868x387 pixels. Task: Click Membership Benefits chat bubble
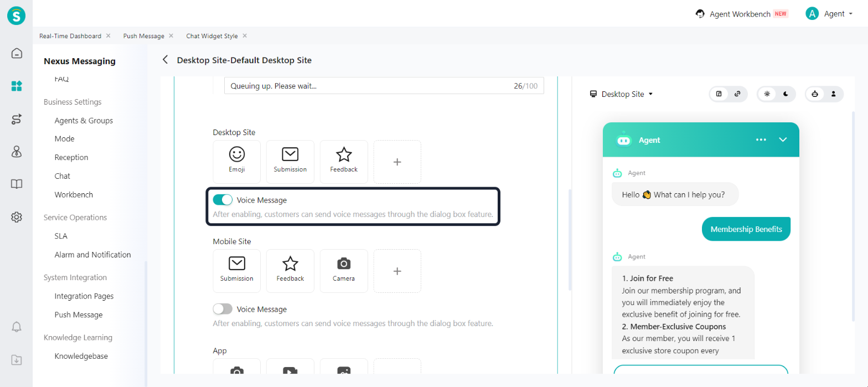click(746, 229)
